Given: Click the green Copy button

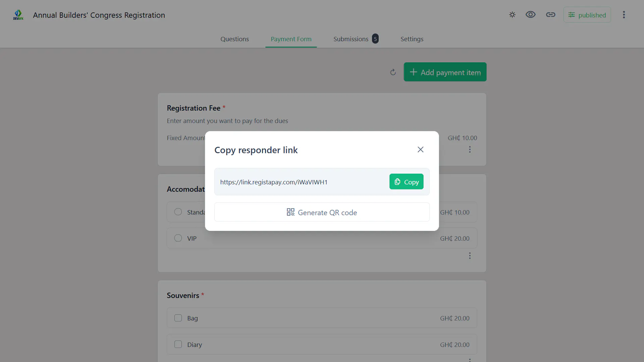Looking at the screenshot, I should [406, 182].
